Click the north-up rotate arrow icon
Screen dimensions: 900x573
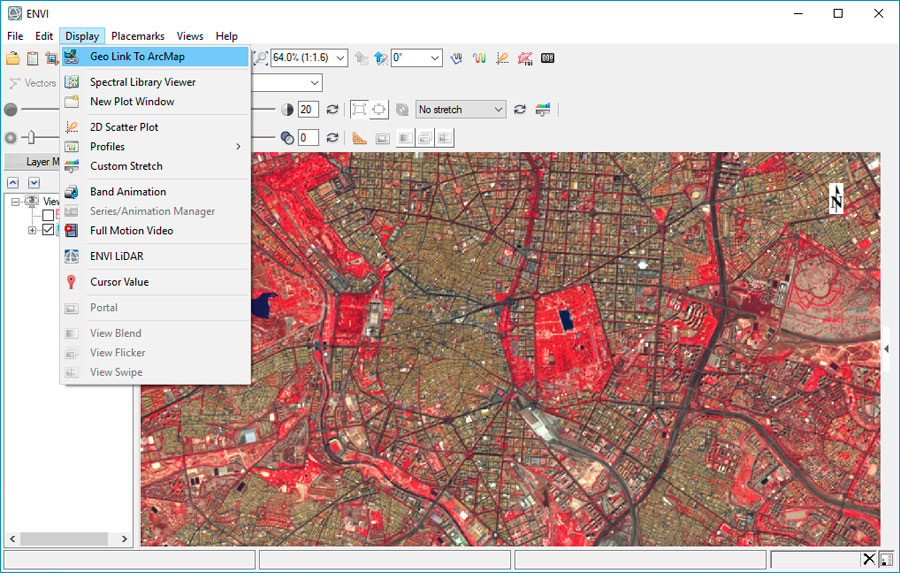tap(380, 58)
